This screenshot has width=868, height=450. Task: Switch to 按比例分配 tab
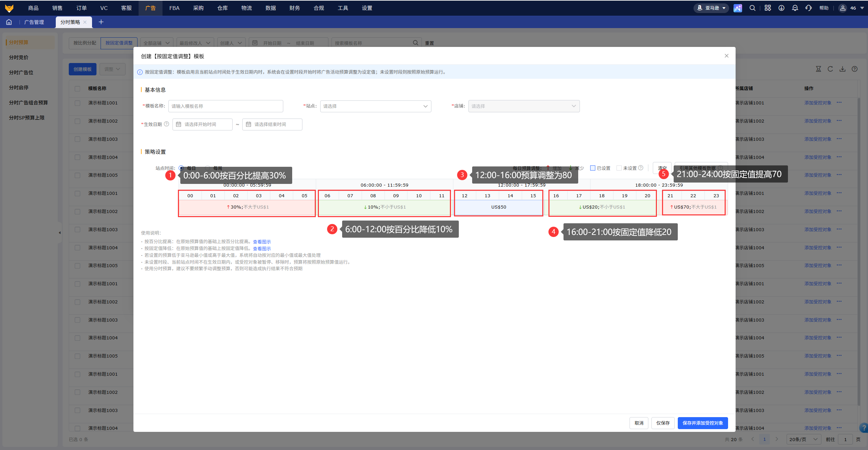(85, 43)
